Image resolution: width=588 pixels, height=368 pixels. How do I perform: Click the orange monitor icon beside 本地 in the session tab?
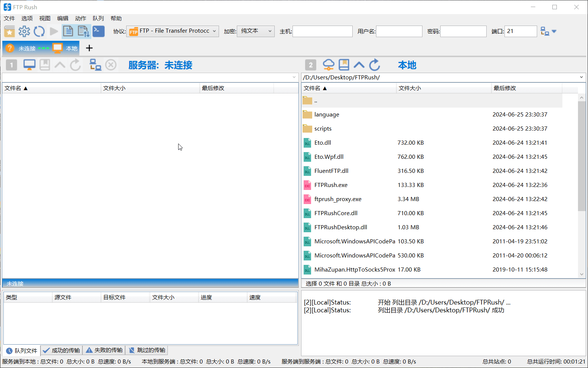tap(58, 48)
